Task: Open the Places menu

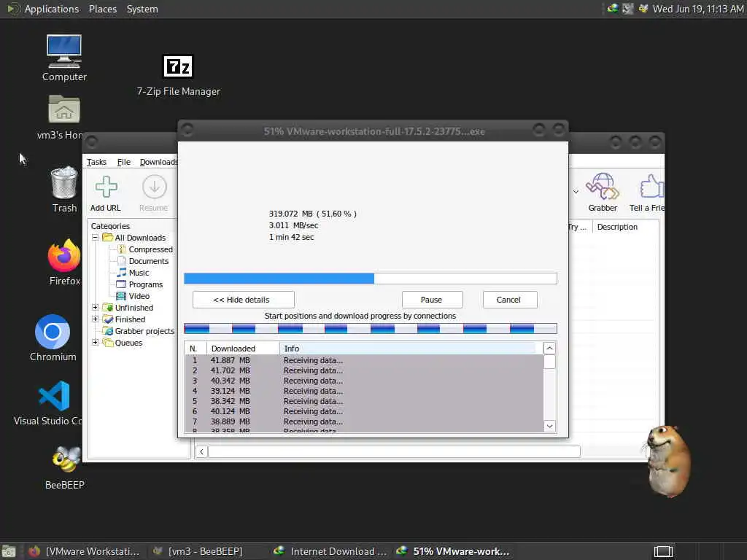Action: pyautogui.click(x=103, y=9)
